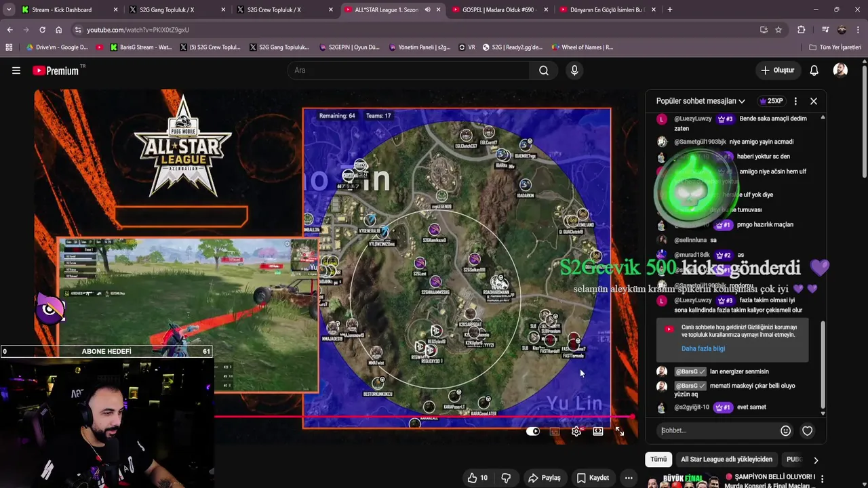The height and width of the screenshot is (488, 868).
Task: Close the live chat panel
Action: (814, 101)
